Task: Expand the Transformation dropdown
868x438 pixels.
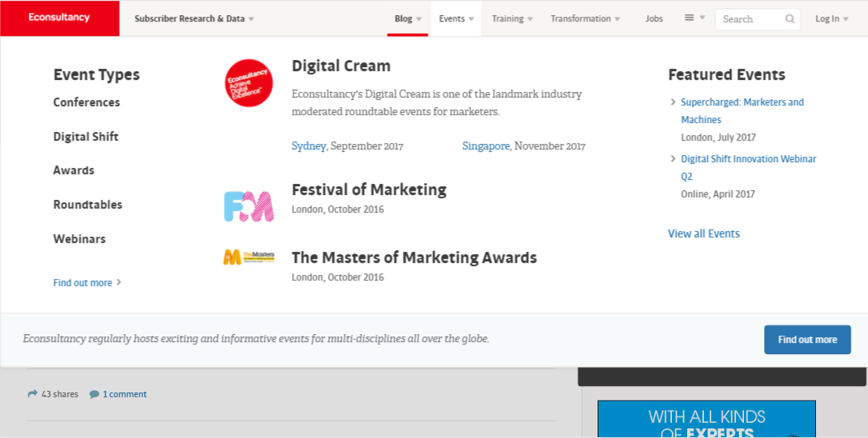Action: 585,19
